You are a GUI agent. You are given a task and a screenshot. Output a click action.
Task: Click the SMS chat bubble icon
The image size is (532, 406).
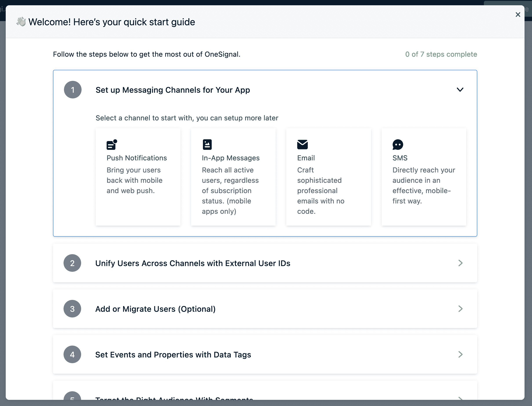click(x=397, y=145)
